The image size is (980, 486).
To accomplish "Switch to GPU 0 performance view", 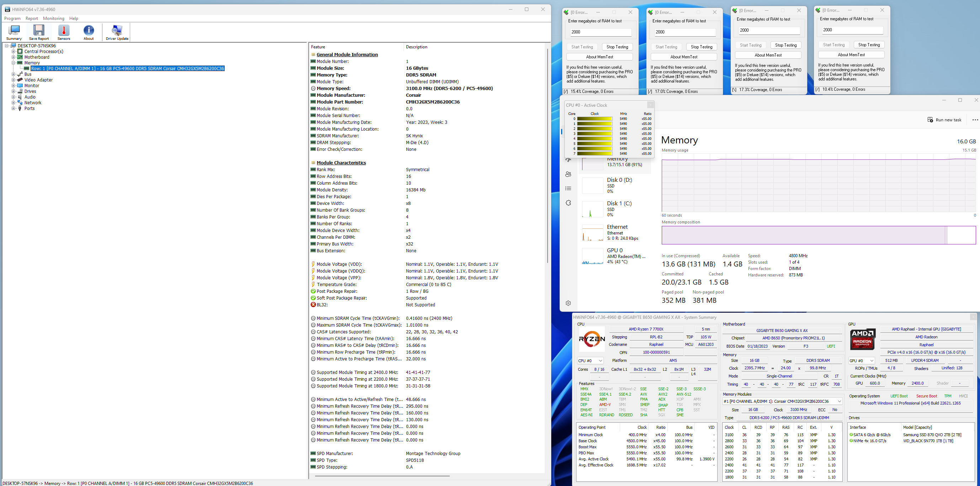I will tap(616, 256).
